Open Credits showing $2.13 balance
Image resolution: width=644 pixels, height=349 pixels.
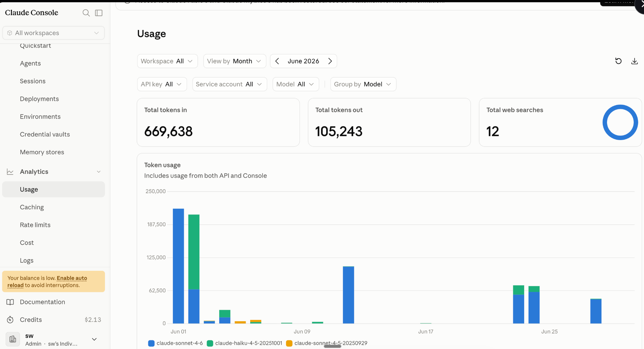pyautogui.click(x=53, y=320)
